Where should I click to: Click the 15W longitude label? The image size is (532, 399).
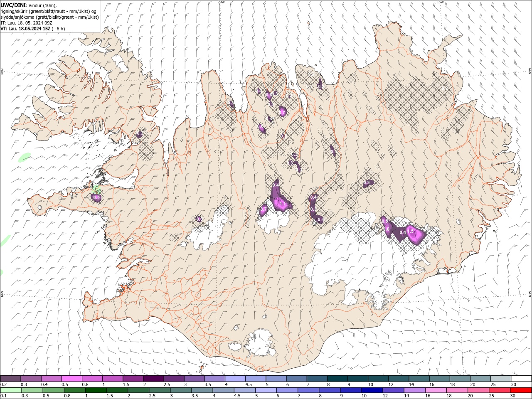pyautogui.click(x=440, y=2)
